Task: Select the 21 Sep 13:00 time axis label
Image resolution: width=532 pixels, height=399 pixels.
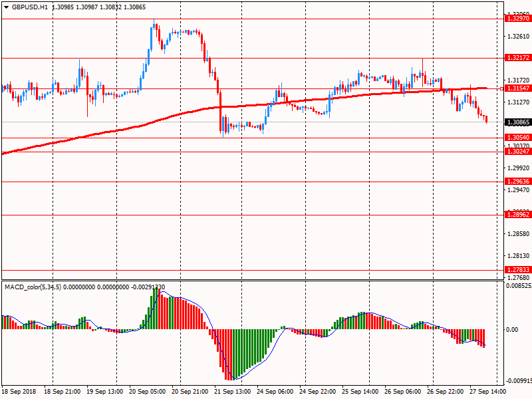Action: coord(231,392)
